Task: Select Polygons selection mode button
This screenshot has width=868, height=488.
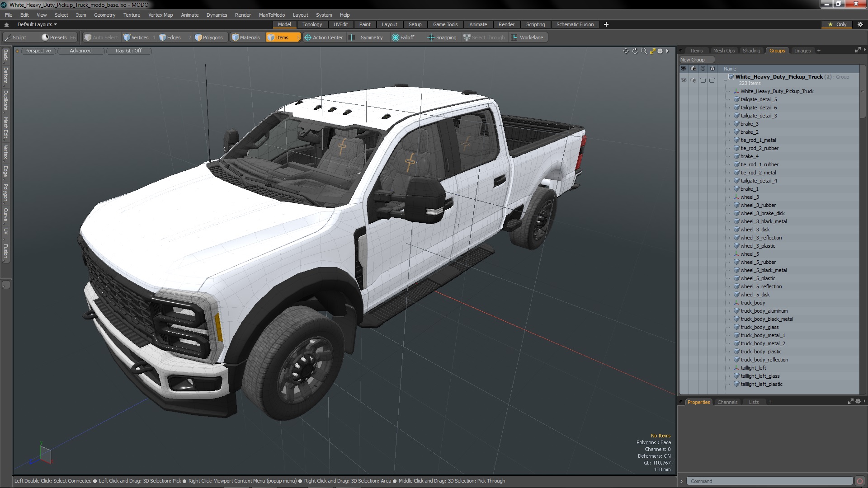Action: [209, 38]
